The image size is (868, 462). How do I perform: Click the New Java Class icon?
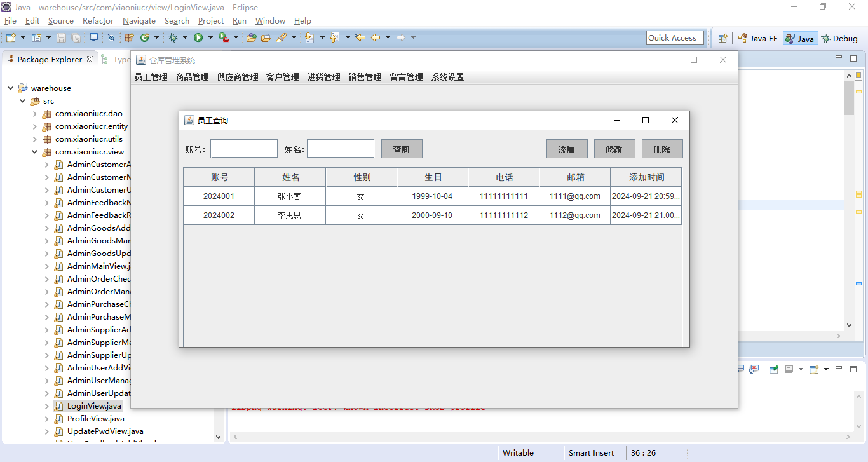[145, 38]
